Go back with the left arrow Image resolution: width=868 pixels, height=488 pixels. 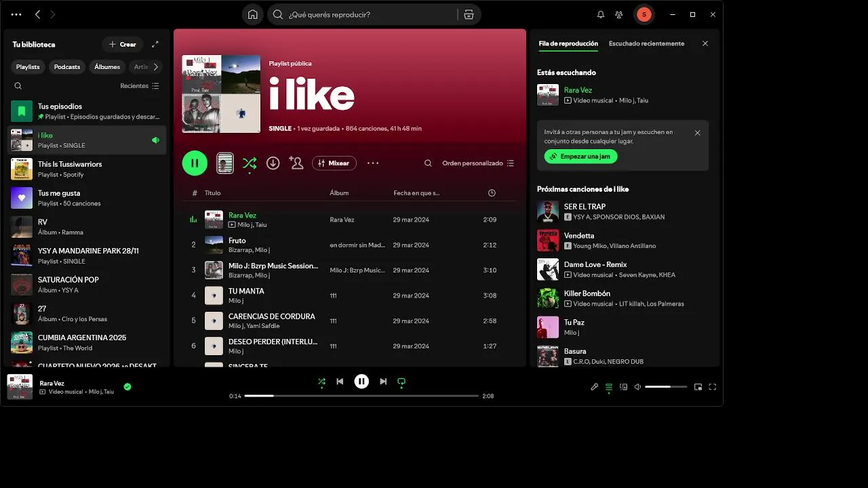click(x=37, y=14)
